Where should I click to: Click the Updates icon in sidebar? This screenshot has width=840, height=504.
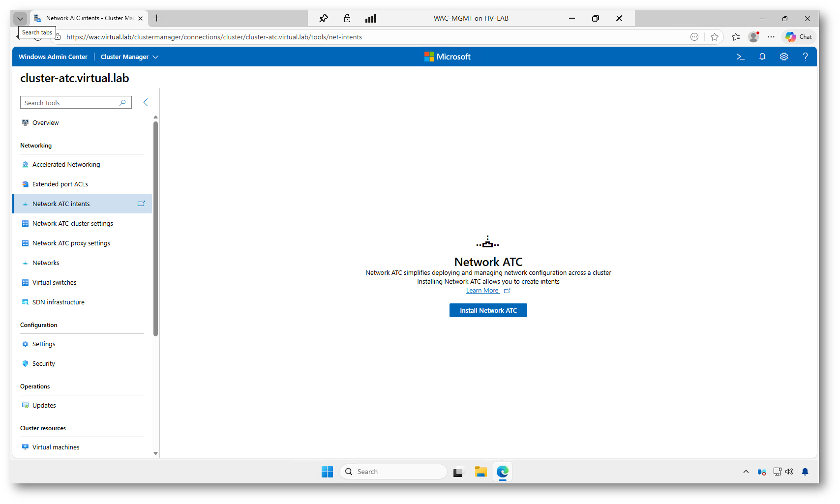pos(25,406)
